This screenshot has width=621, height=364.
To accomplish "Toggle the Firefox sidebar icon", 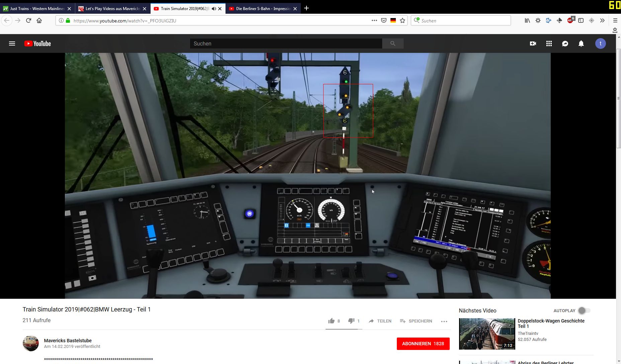I will (x=581, y=20).
